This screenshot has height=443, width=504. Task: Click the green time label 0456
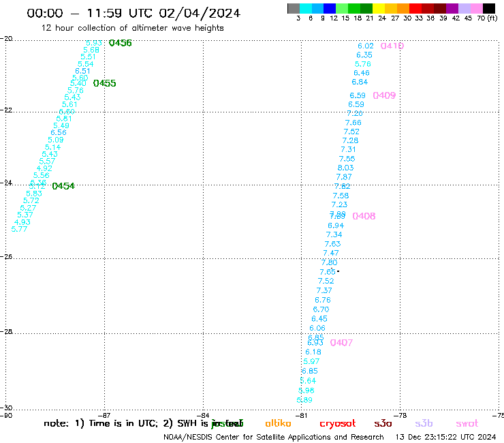121,43
